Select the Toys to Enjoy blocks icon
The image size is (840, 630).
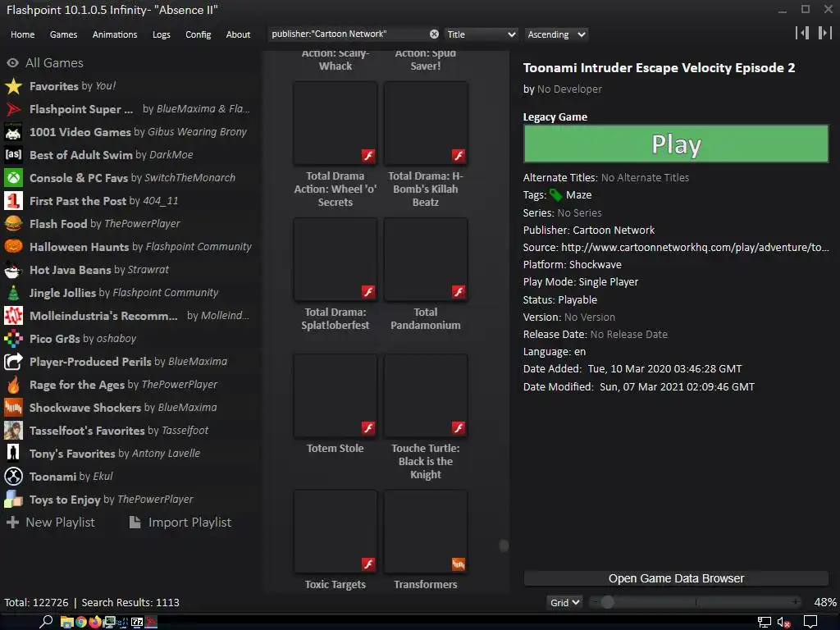(13, 500)
